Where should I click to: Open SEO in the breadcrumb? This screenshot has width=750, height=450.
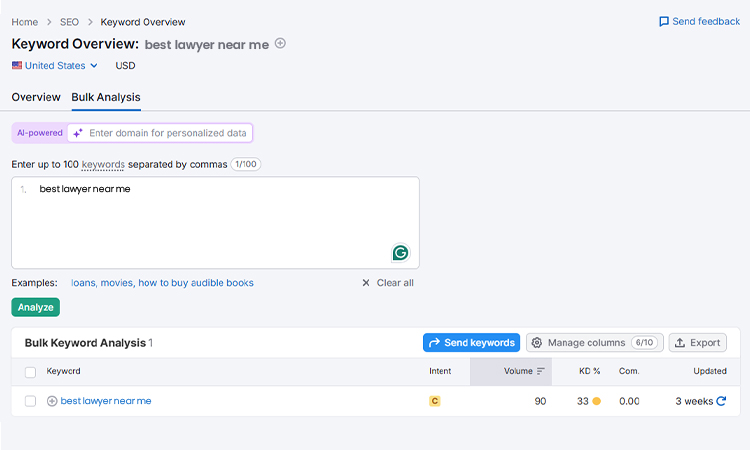point(69,22)
